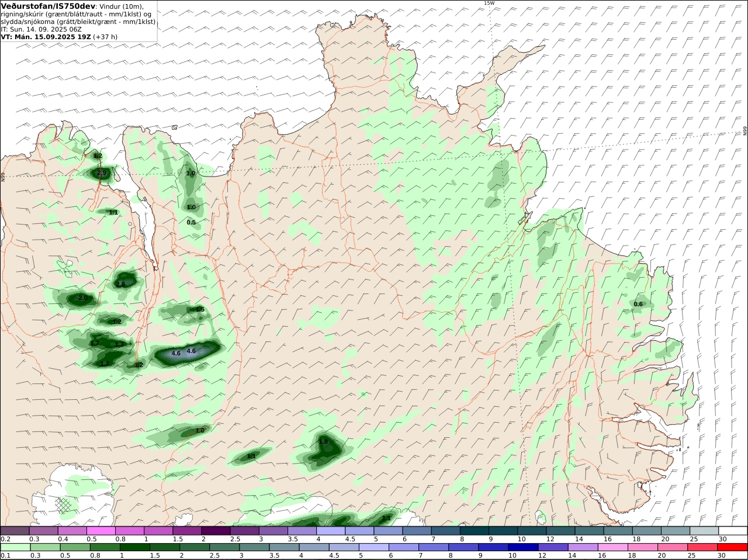Image resolution: width=748 pixels, height=560 pixels.
Task: Click the '15W' longitude label
Action: [x=489, y=3]
